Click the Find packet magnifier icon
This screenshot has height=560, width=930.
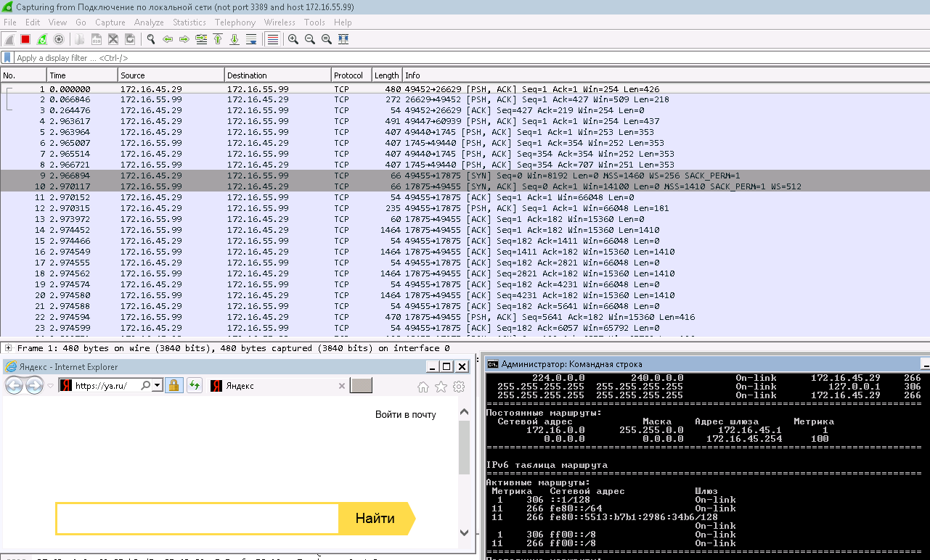pyautogui.click(x=150, y=39)
